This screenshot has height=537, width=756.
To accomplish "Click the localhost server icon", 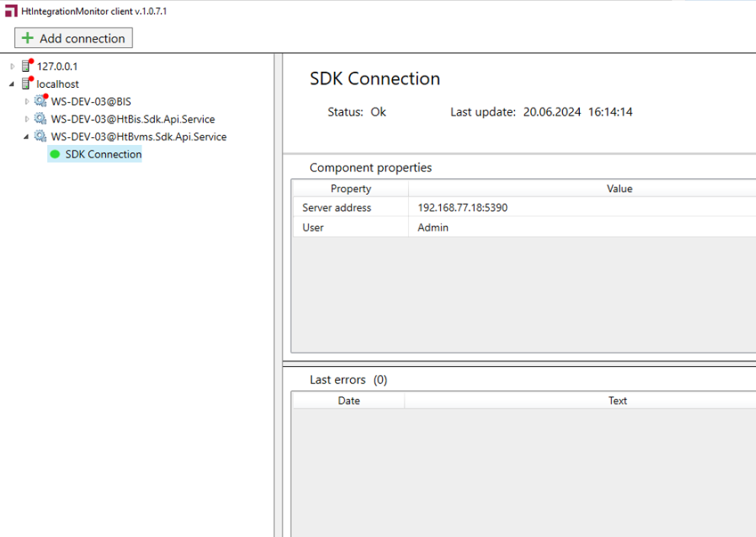I will 27,84.
